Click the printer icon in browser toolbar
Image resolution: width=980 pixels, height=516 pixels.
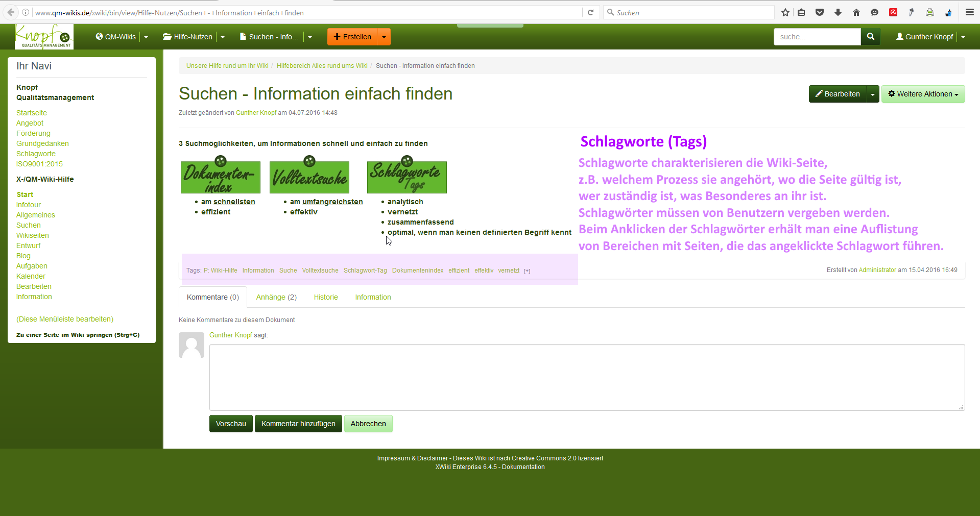(x=930, y=13)
